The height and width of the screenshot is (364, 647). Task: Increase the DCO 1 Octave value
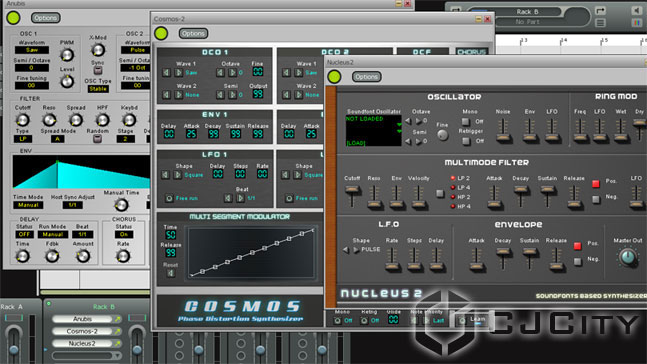coord(232,73)
